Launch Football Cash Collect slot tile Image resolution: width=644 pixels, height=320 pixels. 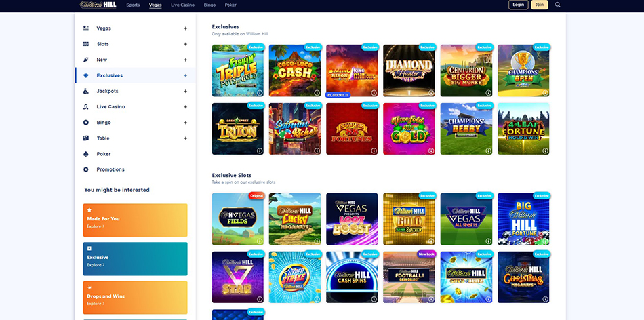409,277
